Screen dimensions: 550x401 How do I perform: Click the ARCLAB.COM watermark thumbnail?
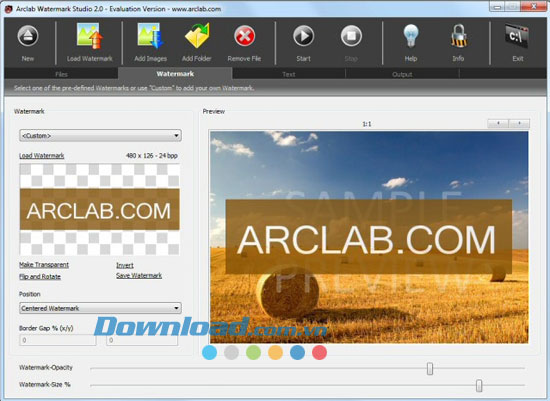pos(100,209)
